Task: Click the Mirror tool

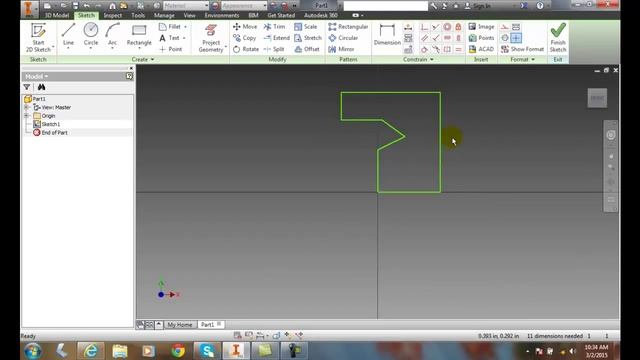Action: click(341, 49)
